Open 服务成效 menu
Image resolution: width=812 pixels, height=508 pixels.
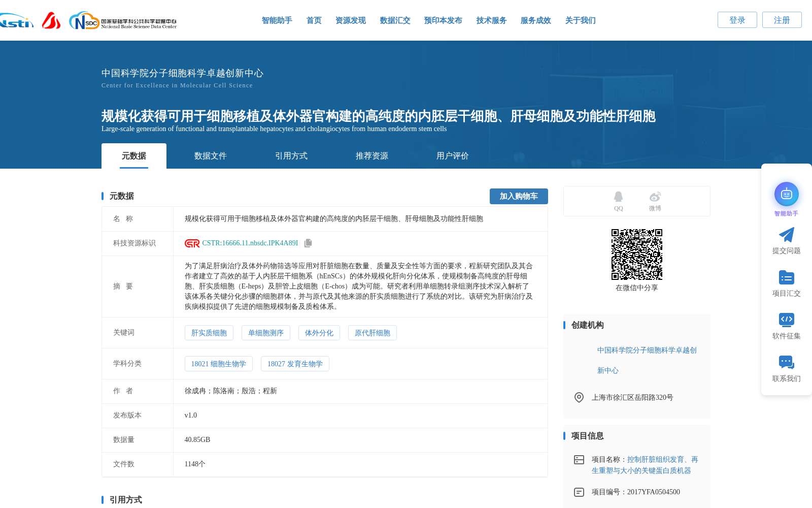point(536,20)
